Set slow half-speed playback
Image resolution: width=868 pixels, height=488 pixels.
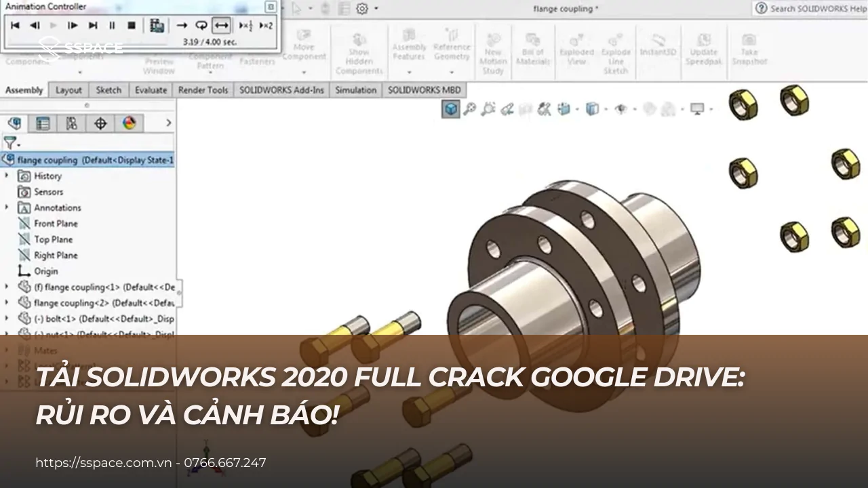tap(245, 26)
